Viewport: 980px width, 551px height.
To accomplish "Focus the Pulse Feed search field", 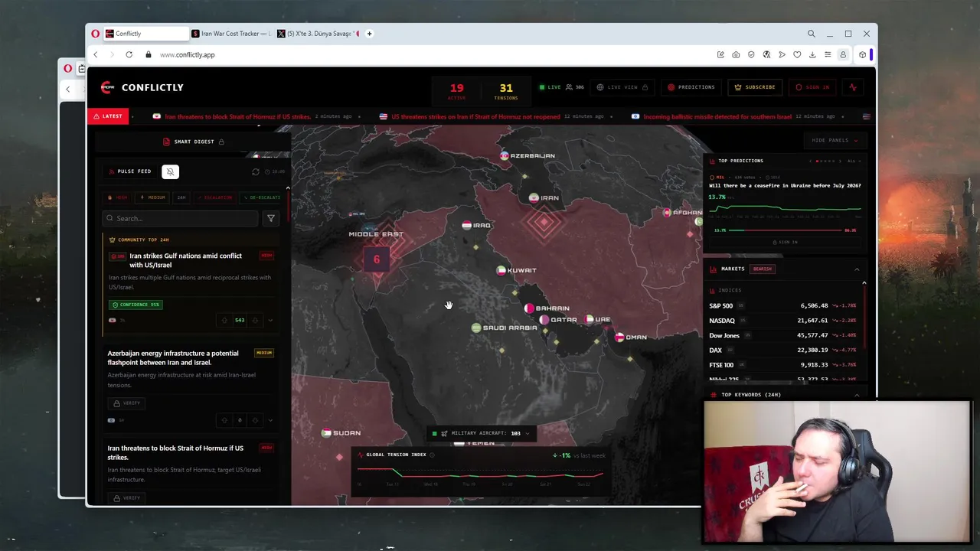I will pyautogui.click(x=181, y=218).
